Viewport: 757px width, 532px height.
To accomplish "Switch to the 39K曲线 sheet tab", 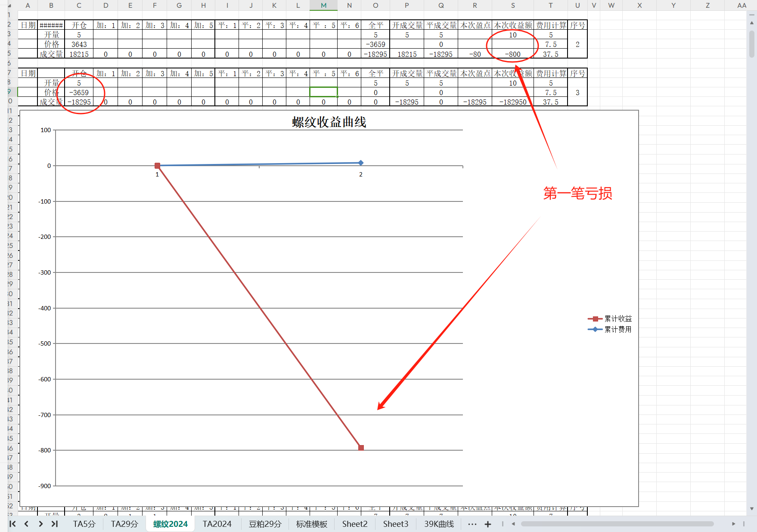I will pos(439,524).
